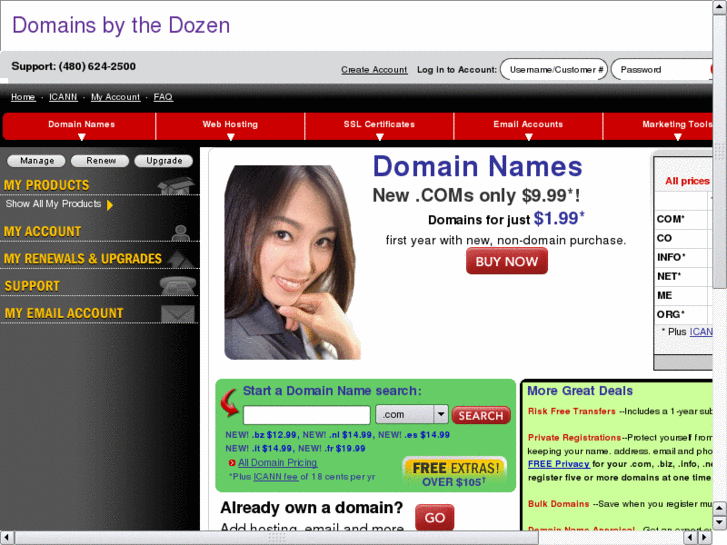Click the Create Account link

(374, 70)
